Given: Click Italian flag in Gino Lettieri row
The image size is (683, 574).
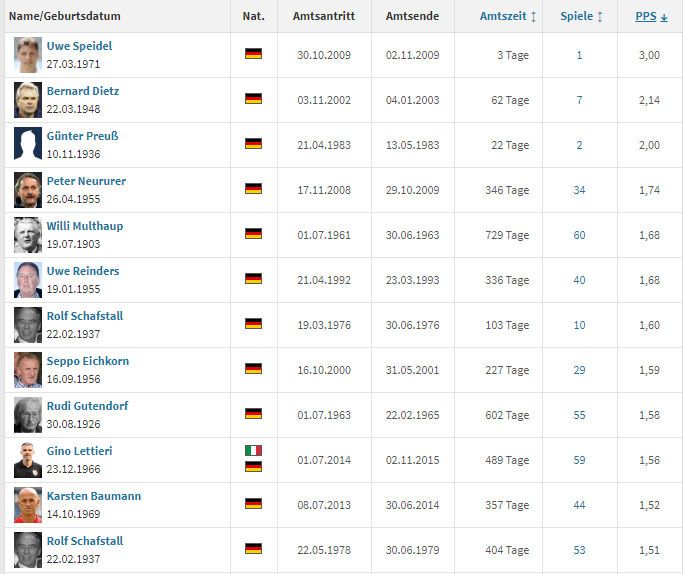Looking at the screenshot, I should coord(253,451).
